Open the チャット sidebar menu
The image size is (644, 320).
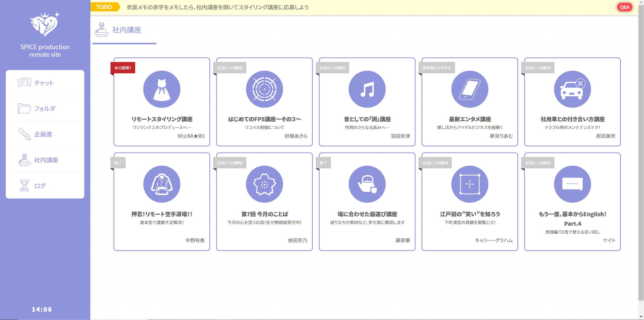(44, 83)
